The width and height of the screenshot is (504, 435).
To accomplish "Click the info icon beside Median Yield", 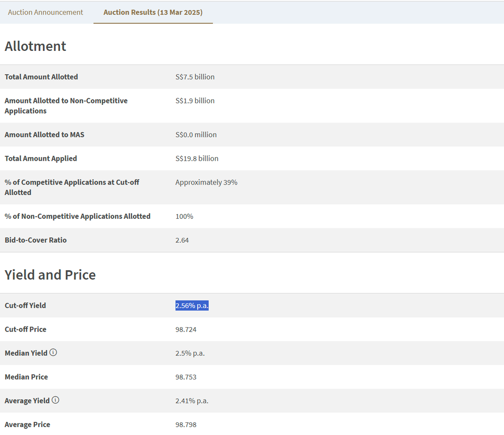I will point(53,353).
